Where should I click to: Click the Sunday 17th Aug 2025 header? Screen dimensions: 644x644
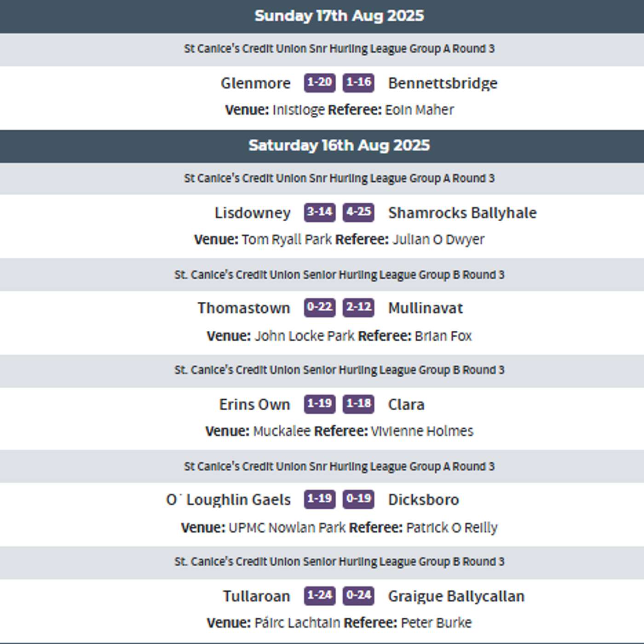339,16
